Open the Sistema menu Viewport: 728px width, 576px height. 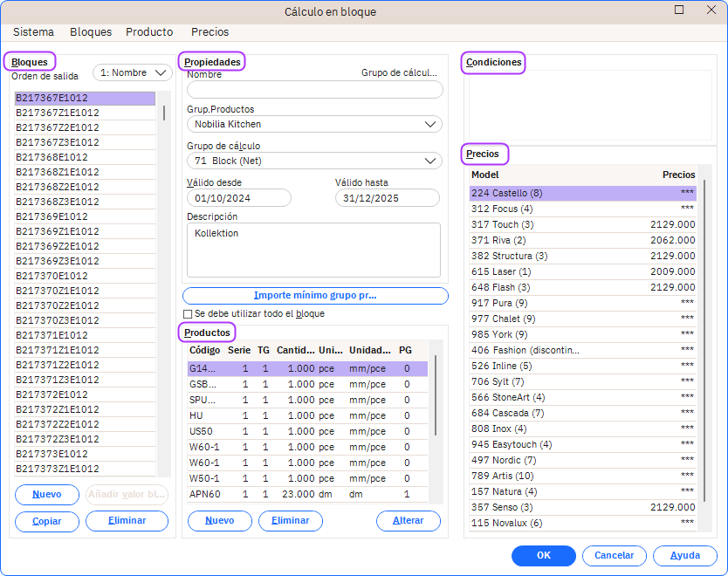(x=33, y=31)
